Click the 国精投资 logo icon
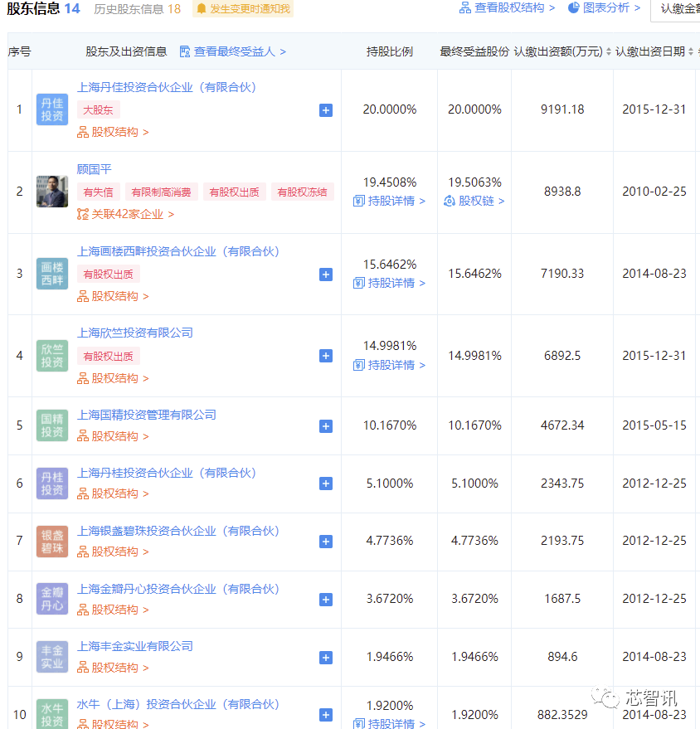Viewport: 700px width, 729px height. [51, 425]
